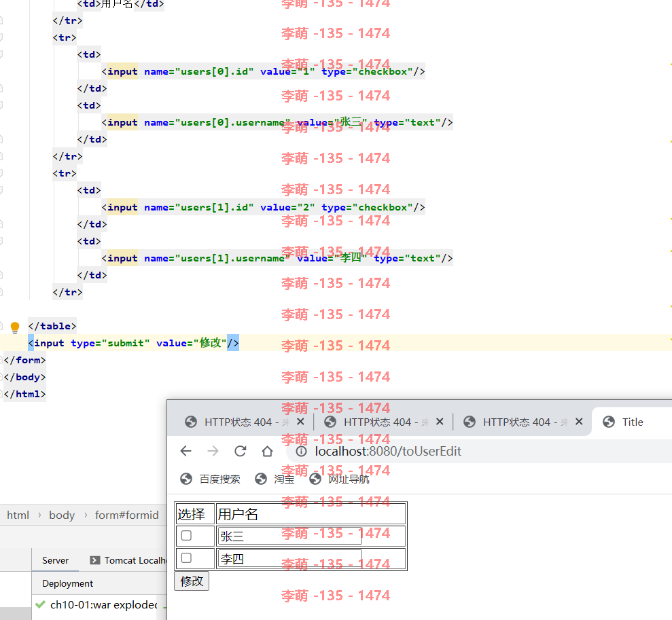
Task: Click the browser forward arrow
Action: (x=213, y=452)
